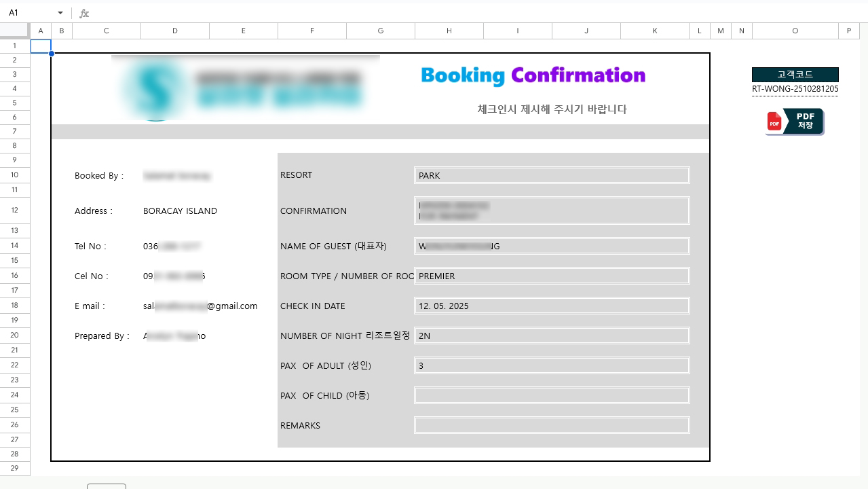This screenshot has width=868, height=489.
Task: Click the PDF 저장 save button
Action: [x=794, y=122]
